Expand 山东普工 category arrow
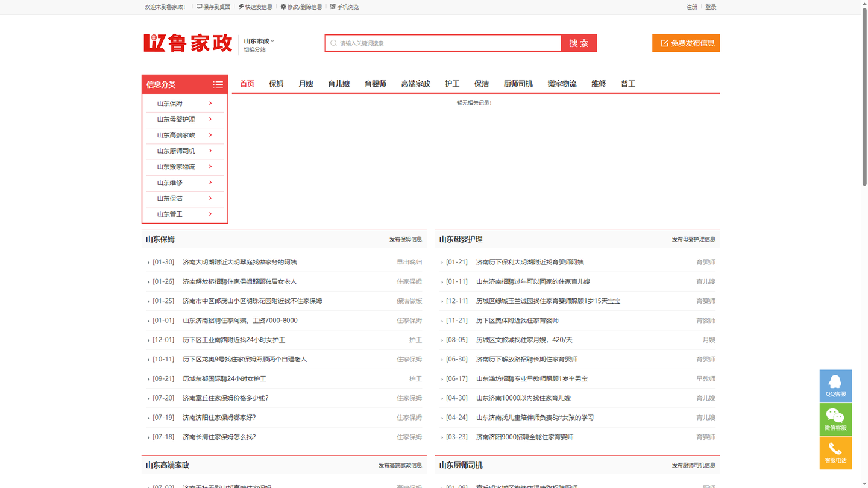Image resolution: width=868 pixels, height=488 pixels. click(210, 214)
